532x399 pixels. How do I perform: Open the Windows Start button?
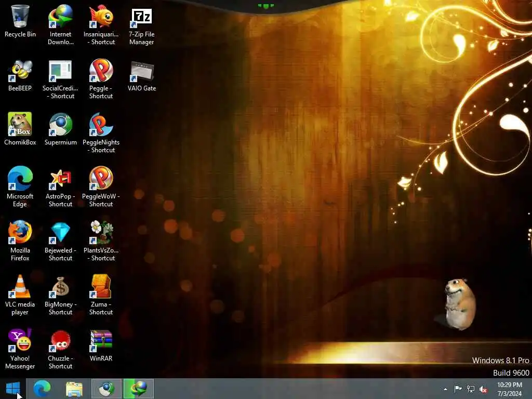point(13,389)
